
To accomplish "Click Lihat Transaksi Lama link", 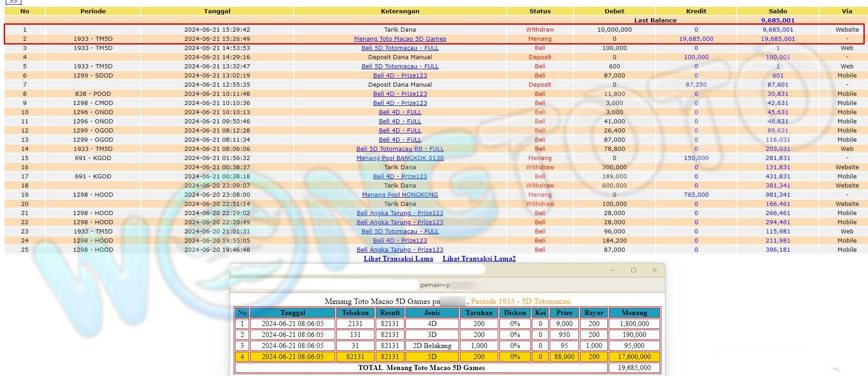I will [398, 259].
